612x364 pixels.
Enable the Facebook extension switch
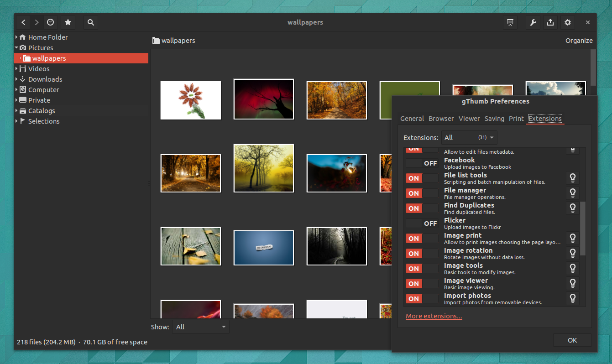[x=422, y=163]
